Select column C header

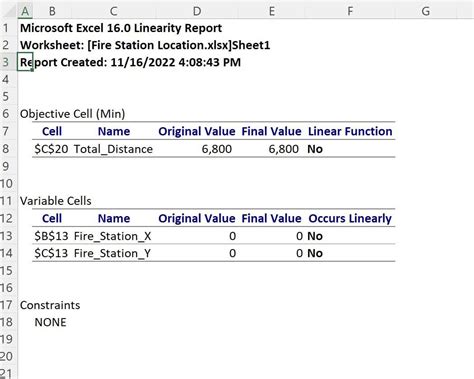pyautogui.click(x=113, y=11)
